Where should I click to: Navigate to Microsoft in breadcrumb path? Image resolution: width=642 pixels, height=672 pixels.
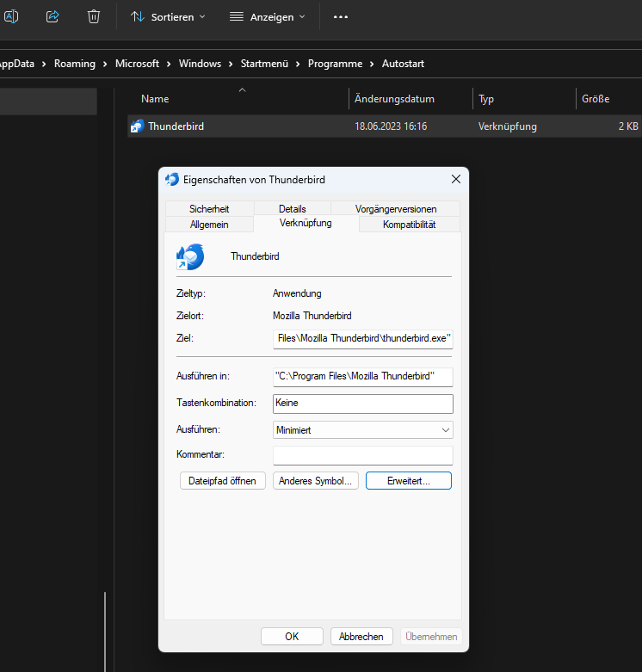tap(137, 64)
